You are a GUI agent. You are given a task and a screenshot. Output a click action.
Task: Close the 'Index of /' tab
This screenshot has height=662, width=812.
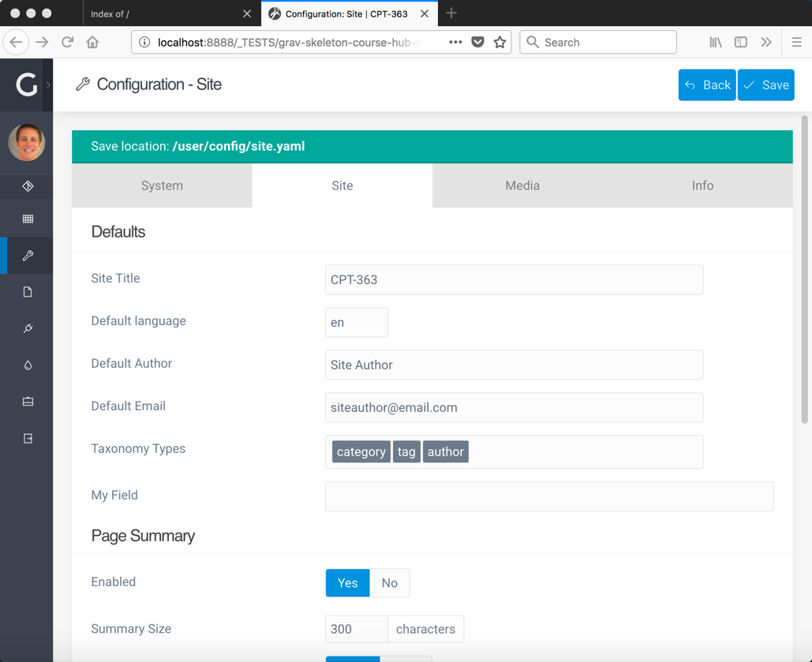[247, 14]
